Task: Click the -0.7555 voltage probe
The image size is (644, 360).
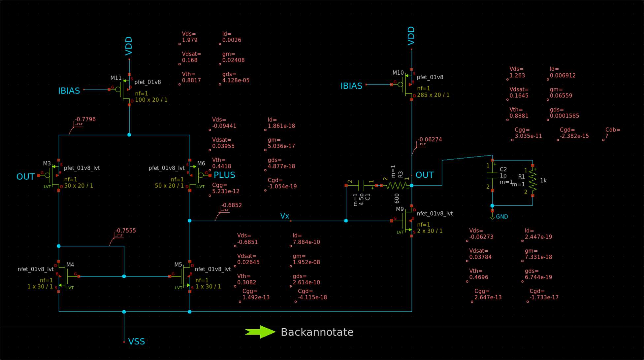Action: tap(125, 231)
